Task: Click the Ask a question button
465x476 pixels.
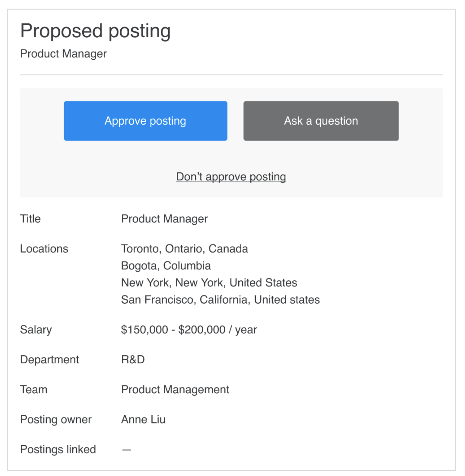Action: click(320, 121)
